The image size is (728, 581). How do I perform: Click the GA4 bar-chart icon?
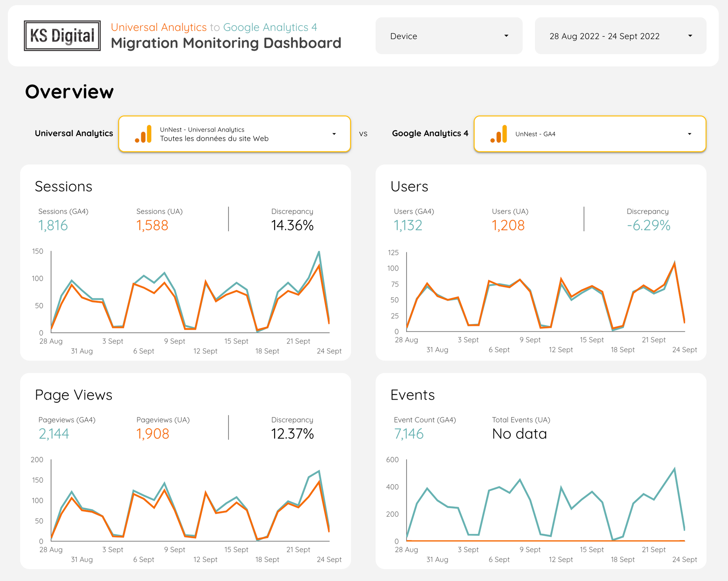coord(499,134)
